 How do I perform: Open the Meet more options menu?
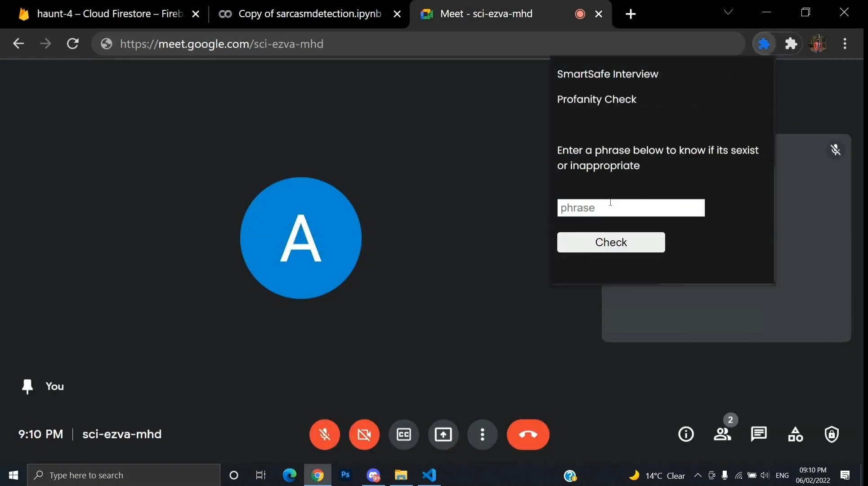tap(482, 434)
